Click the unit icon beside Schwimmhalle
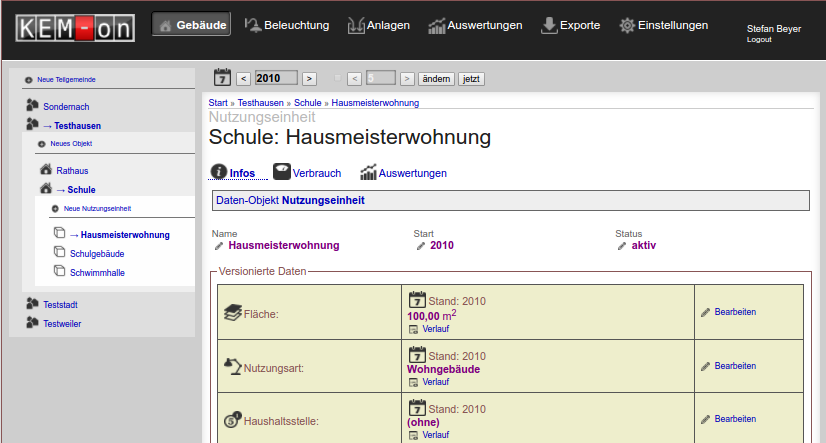This screenshot has width=826, height=443. [x=60, y=271]
